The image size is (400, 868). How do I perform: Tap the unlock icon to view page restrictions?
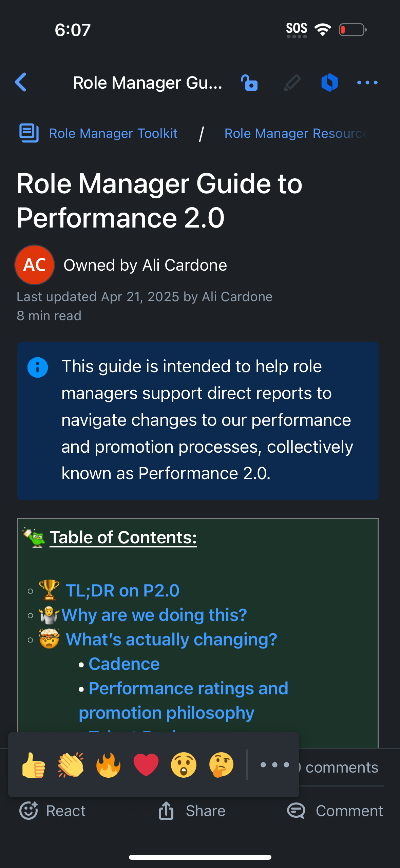(x=250, y=83)
